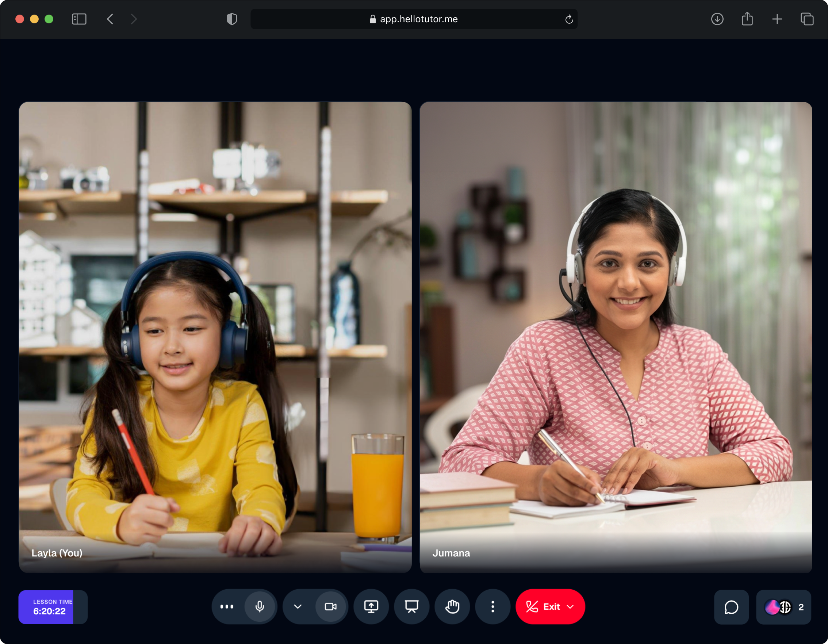
Task: Open the whiteboard presentation
Action: pyautogui.click(x=412, y=606)
